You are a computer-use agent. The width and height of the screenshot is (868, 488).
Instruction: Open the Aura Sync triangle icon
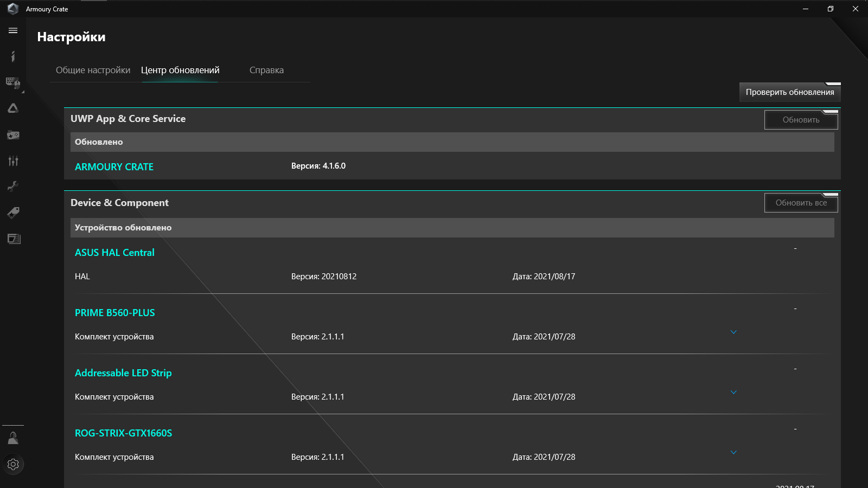point(13,108)
